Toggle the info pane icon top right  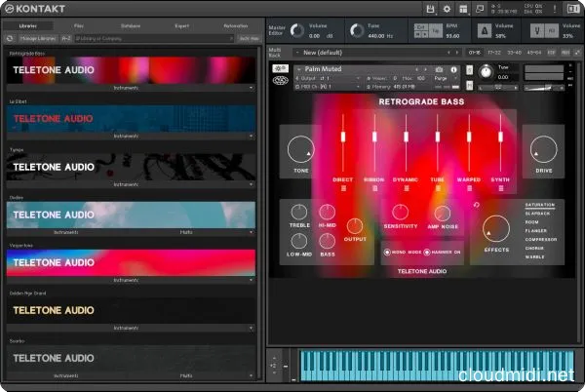pyautogui.click(x=573, y=9)
